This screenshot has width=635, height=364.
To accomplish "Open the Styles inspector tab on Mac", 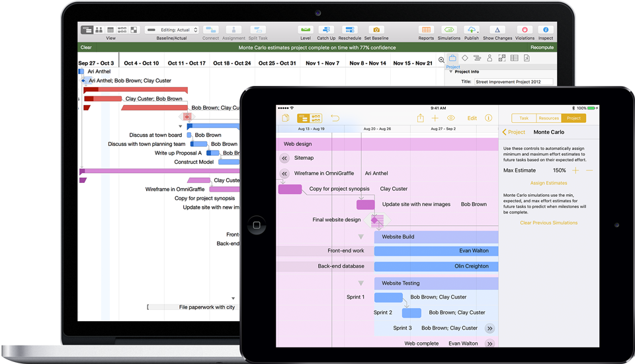I will (x=502, y=58).
